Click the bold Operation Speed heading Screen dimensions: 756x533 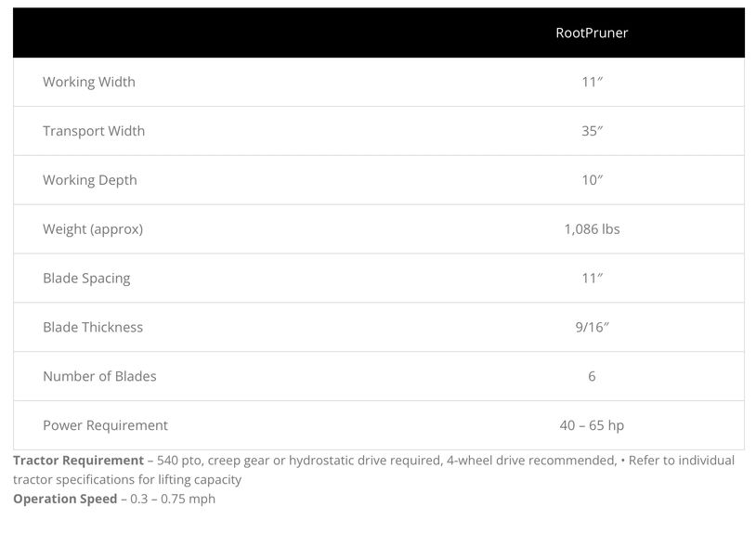click(x=64, y=499)
